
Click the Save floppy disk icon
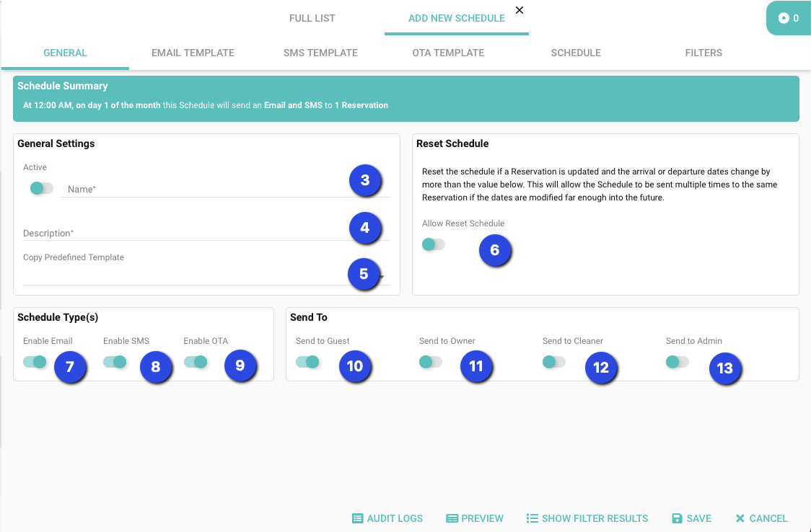pyautogui.click(x=677, y=518)
